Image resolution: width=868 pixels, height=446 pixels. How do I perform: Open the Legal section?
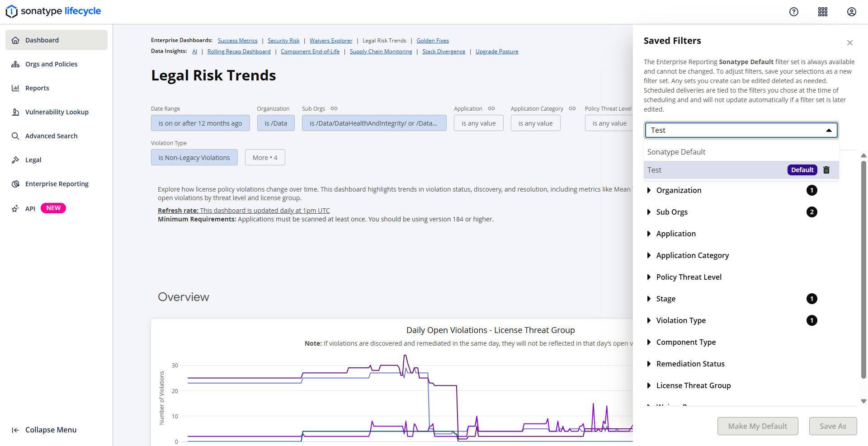tap(57, 160)
